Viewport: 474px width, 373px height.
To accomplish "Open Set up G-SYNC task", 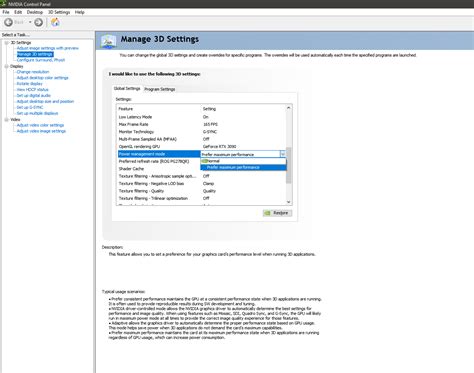I will (30, 107).
